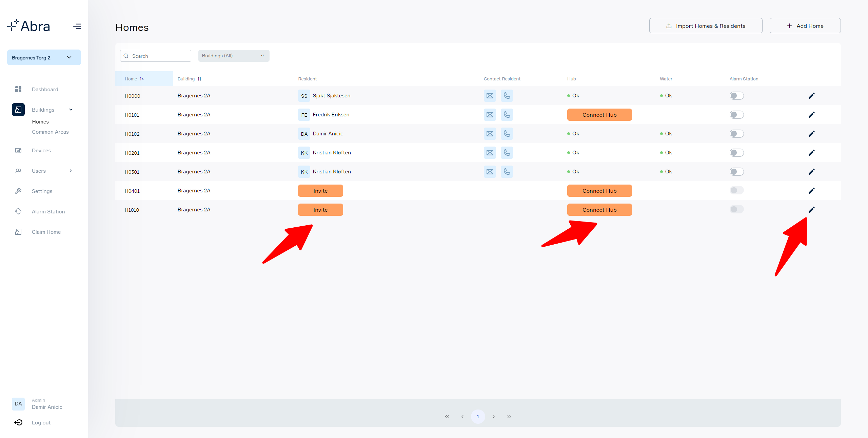Viewport: 868px width, 438px height.
Task: Edit home H1010 with pencil icon
Action: 811,210
